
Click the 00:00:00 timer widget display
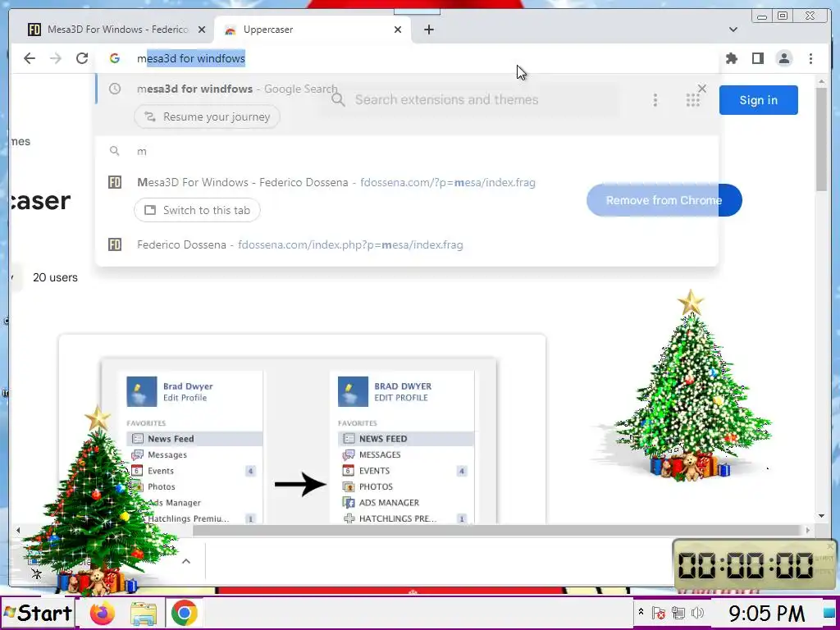(746, 565)
